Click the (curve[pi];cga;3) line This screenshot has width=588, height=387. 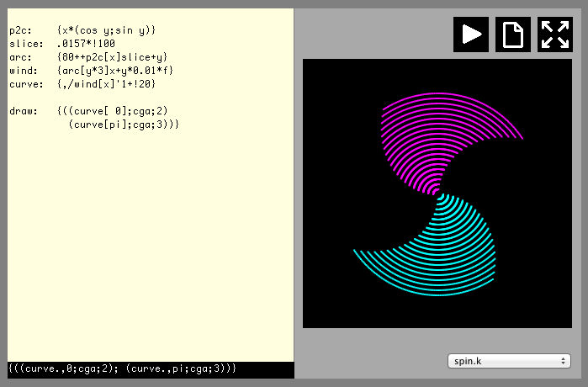point(124,125)
